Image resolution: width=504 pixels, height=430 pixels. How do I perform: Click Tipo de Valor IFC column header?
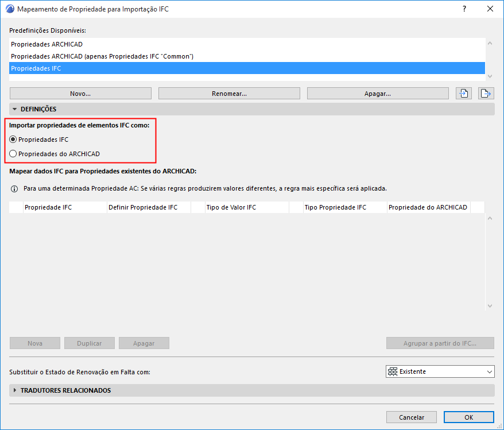pyautogui.click(x=247, y=207)
